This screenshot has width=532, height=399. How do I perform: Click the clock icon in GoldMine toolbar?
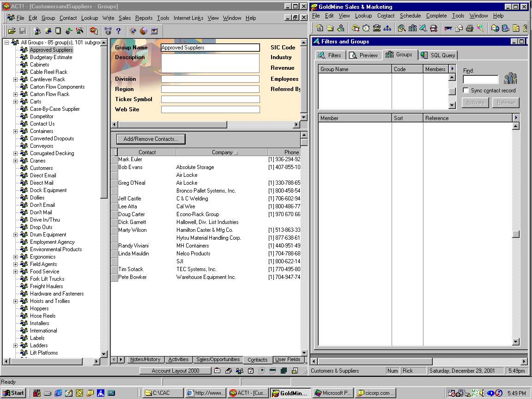(366, 28)
